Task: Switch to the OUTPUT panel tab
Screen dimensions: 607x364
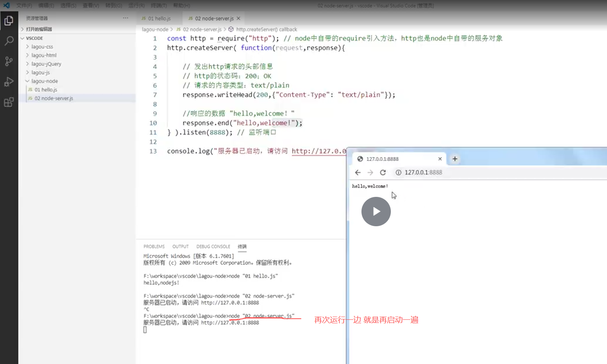Action: (x=181, y=247)
